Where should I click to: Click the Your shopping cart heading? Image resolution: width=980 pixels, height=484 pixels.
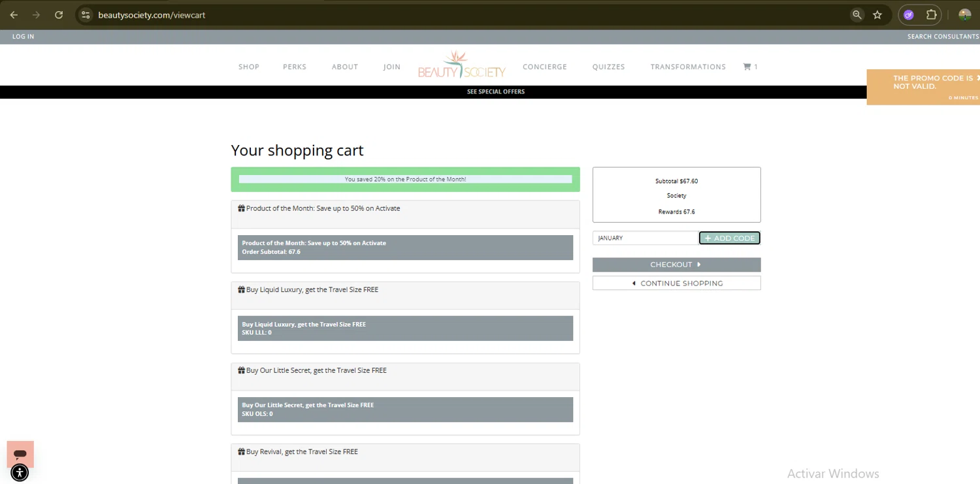point(297,150)
